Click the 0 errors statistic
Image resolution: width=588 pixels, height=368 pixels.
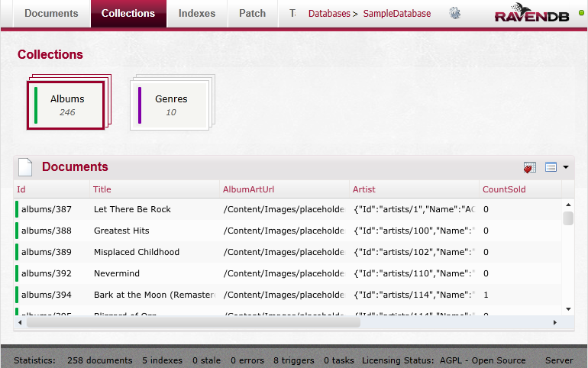[247, 360]
